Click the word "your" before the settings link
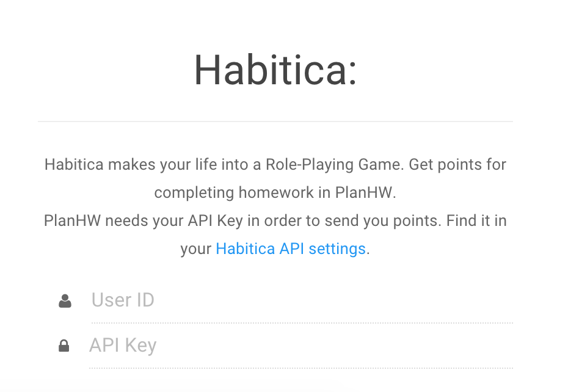This screenshot has width=579, height=392. (196, 249)
